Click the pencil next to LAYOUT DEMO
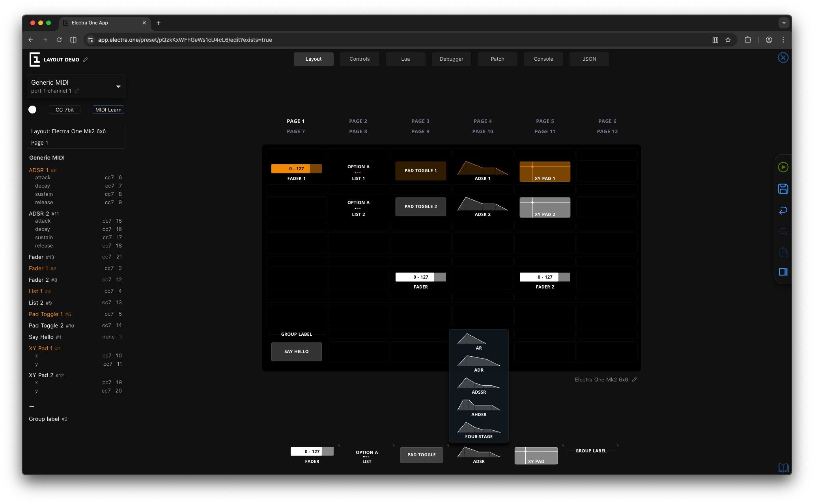 pos(86,60)
